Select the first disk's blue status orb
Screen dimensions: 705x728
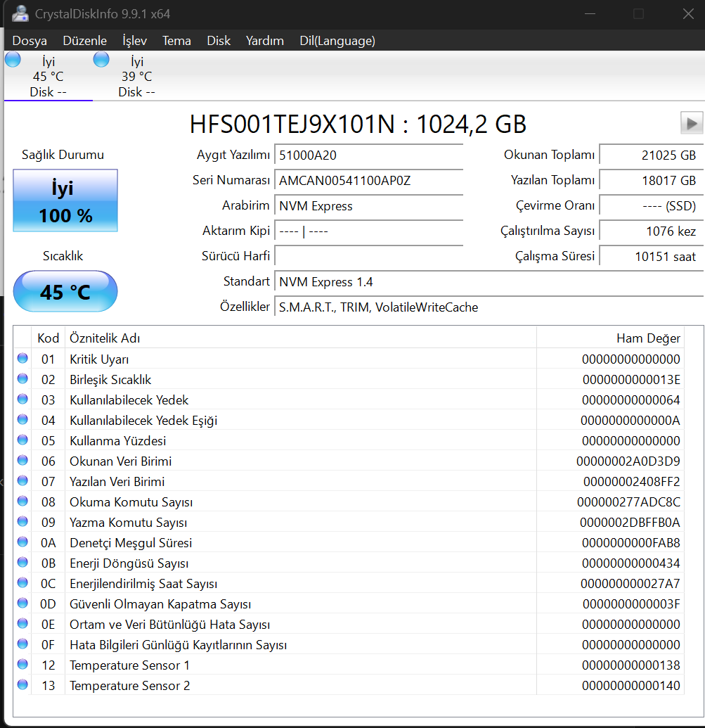pyautogui.click(x=13, y=59)
